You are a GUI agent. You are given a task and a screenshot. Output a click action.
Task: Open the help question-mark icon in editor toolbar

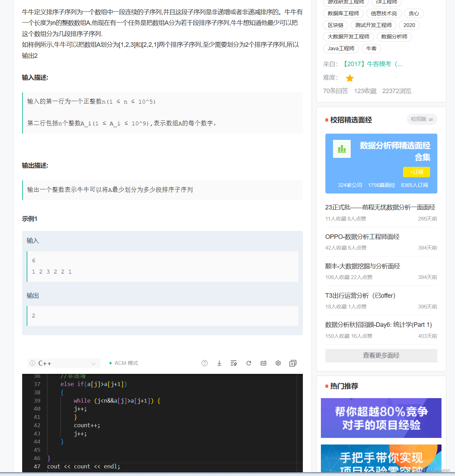204,363
